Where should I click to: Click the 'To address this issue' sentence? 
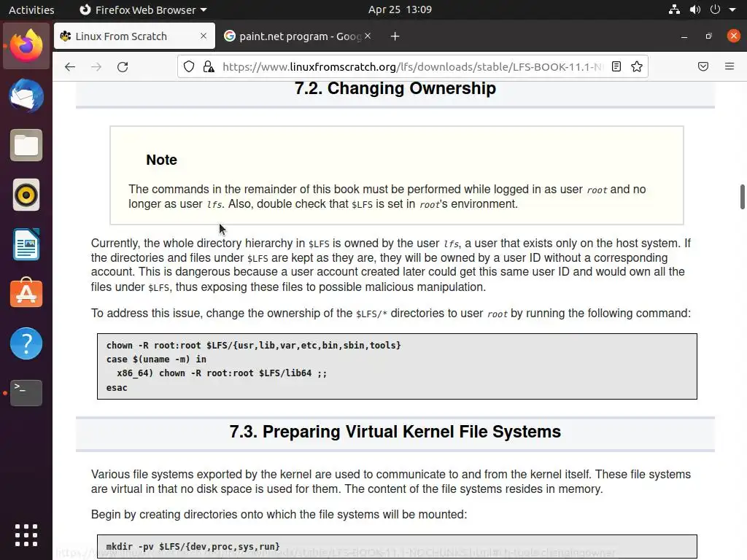(x=391, y=314)
